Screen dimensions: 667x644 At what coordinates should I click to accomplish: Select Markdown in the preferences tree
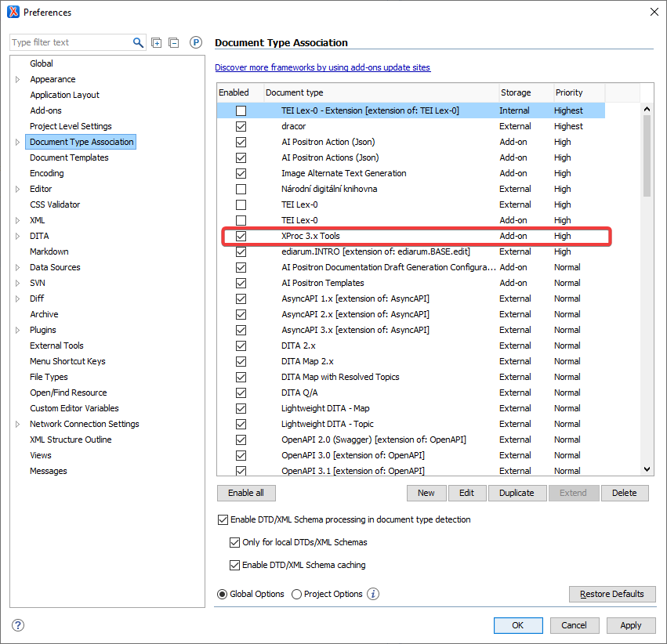tap(49, 251)
